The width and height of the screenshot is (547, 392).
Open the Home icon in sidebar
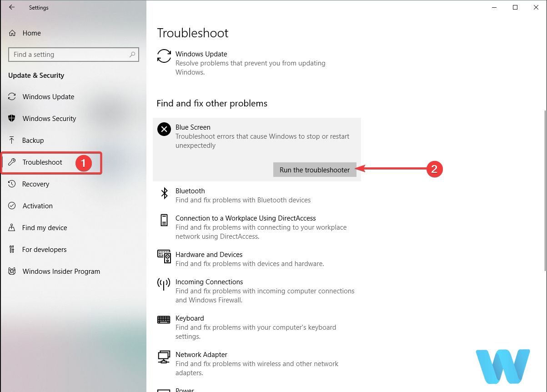(12, 33)
